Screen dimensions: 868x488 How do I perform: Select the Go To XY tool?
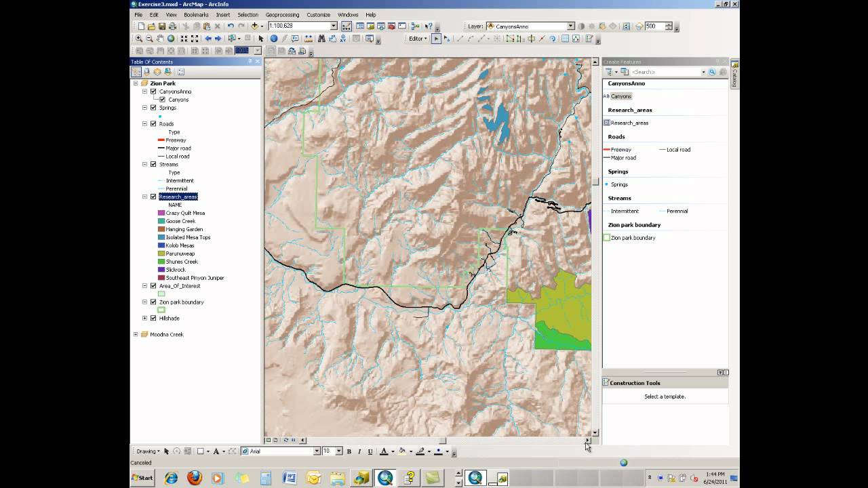(x=343, y=39)
